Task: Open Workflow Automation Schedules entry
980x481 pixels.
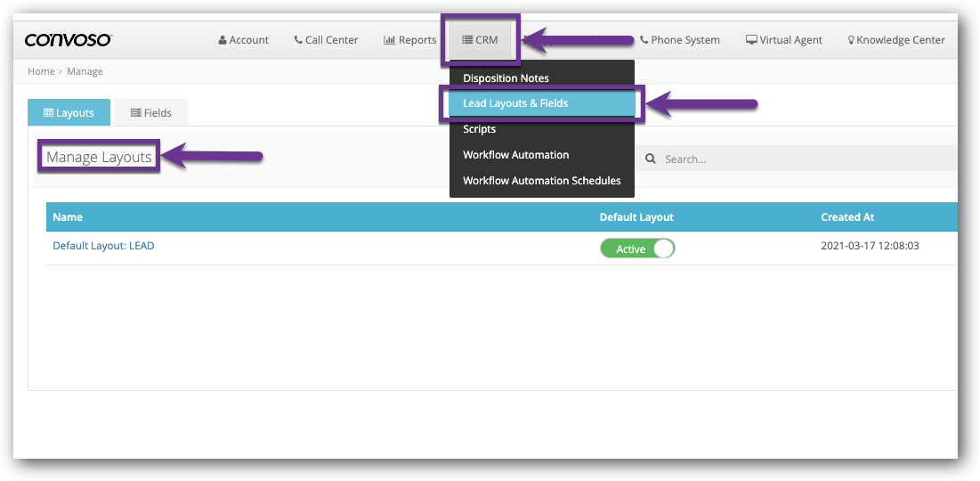Action: click(542, 180)
